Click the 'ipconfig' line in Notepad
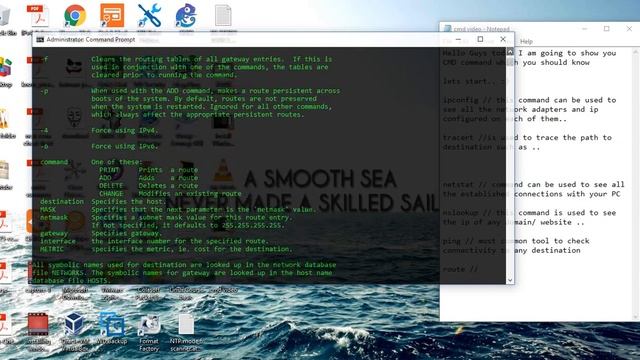This screenshot has width=640, height=360. coord(529,100)
